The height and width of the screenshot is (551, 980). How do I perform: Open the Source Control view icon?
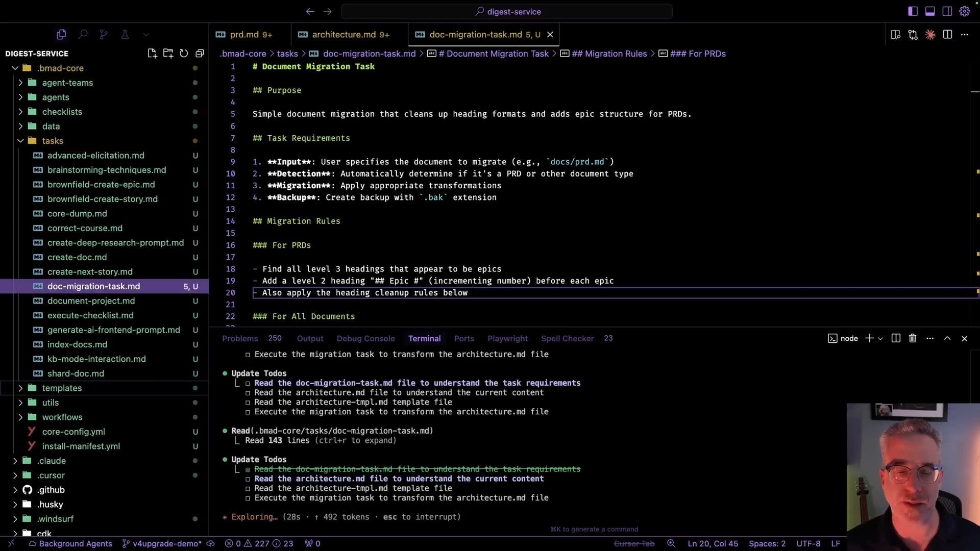[104, 34]
